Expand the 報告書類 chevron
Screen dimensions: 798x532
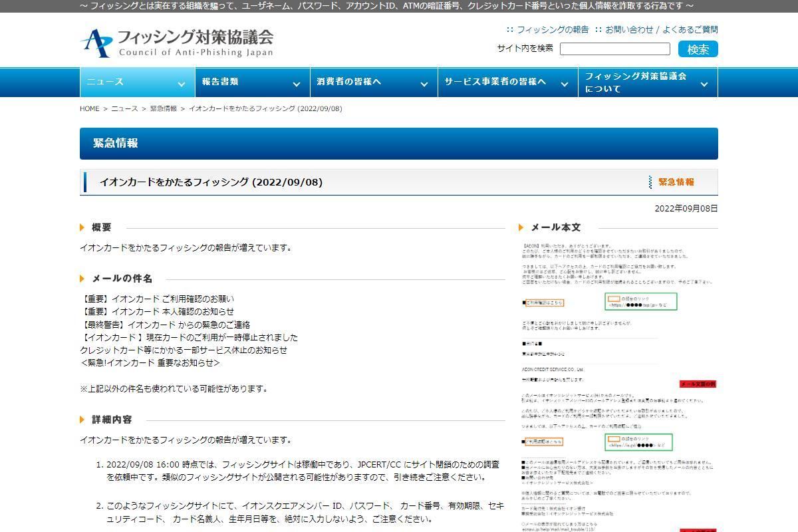(x=296, y=84)
